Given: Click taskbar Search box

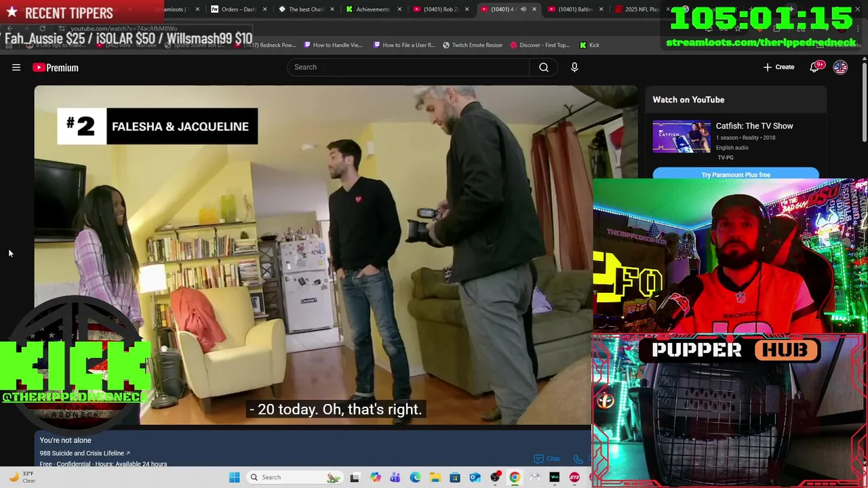Looking at the screenshot, I should [x=294, y=477].
